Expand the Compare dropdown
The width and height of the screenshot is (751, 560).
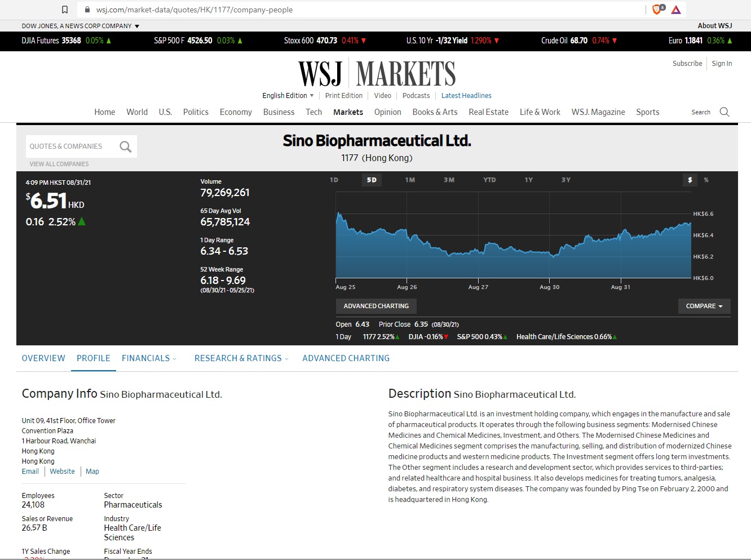[x=704, y=306]
